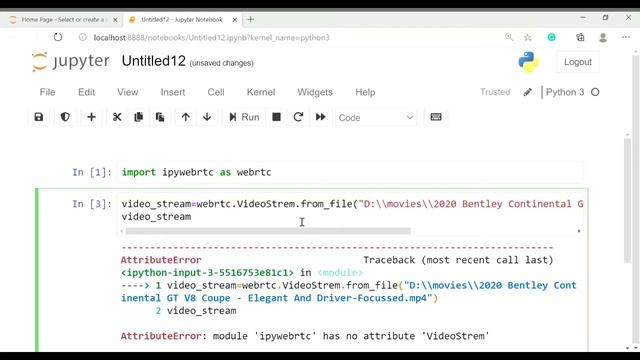This screenshot has width=640, height=360.
Task: Interrupt the kernel with the stop square
Action: click(276, 117)
